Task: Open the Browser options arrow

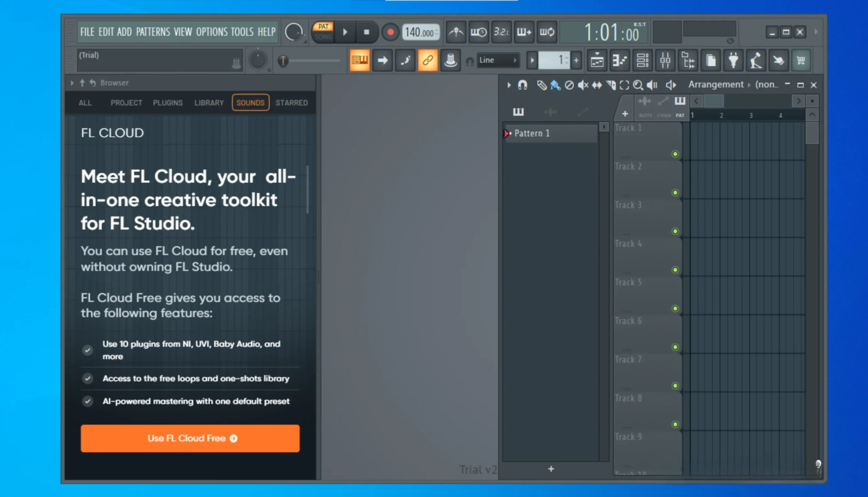Action: 72,82
